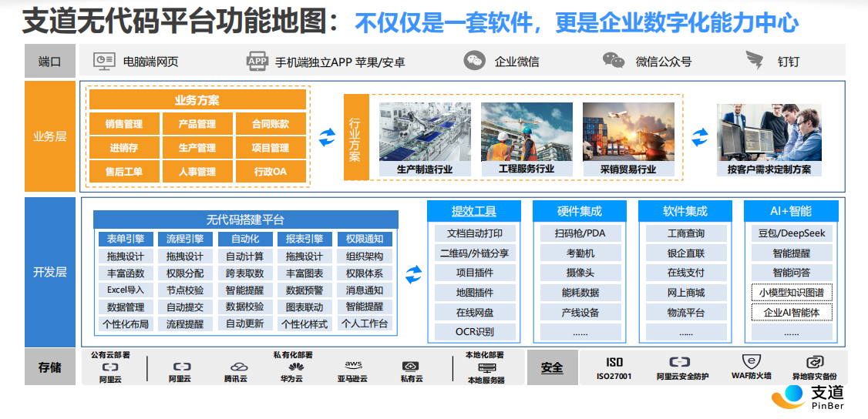Select the 报表引擎 column header
The height and width of the screenshot is (419, 868).
coord(304,239)
